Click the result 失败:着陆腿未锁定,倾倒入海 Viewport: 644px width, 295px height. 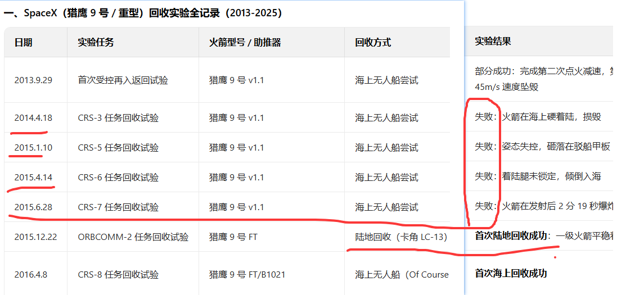point(538,176)
